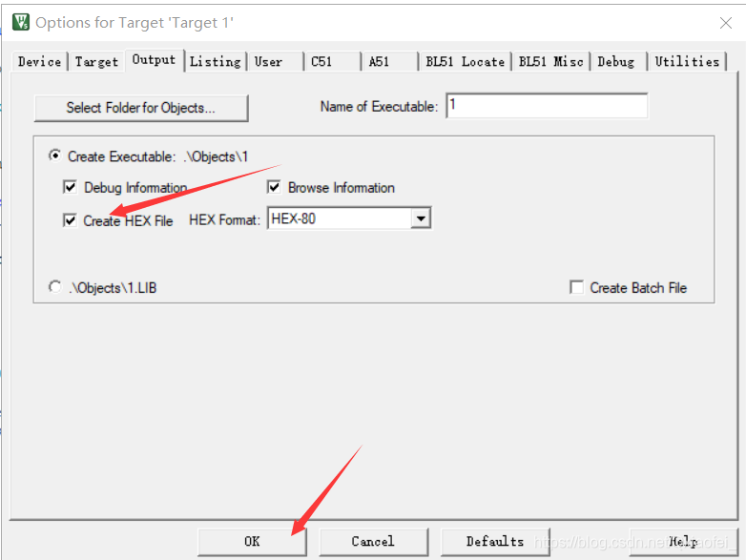The height and width of the screenshot is (560, 746).
Task: Click the HEX-80 format combo box
Action: tap(349, 218)
